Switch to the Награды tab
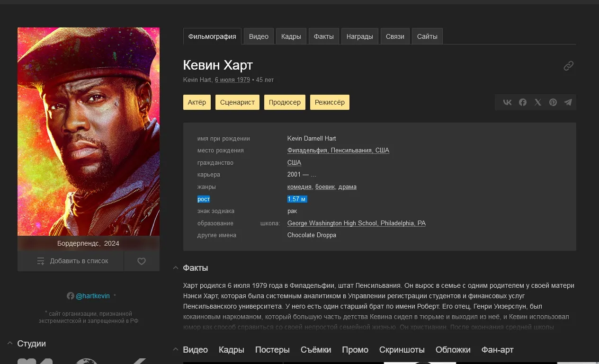The width and height of the screenshot is (599, 364). tap(360, 36)
